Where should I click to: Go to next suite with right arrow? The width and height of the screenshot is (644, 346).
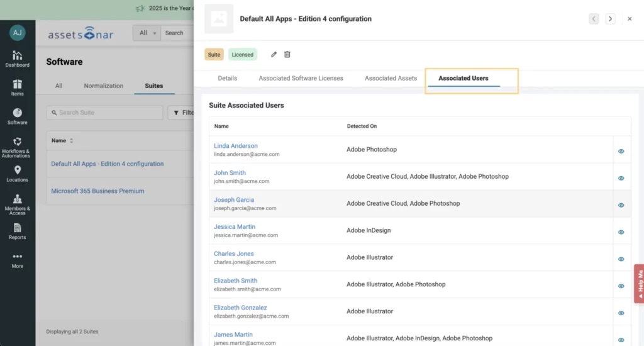610,19
